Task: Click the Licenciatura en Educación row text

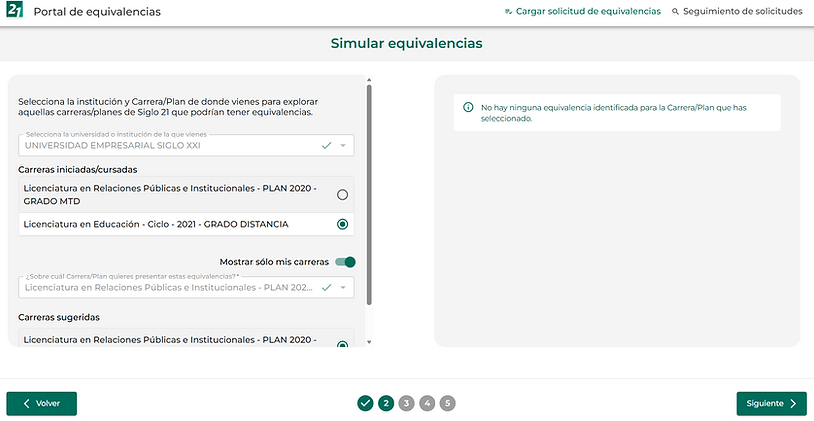Action: tap(156, 224)
